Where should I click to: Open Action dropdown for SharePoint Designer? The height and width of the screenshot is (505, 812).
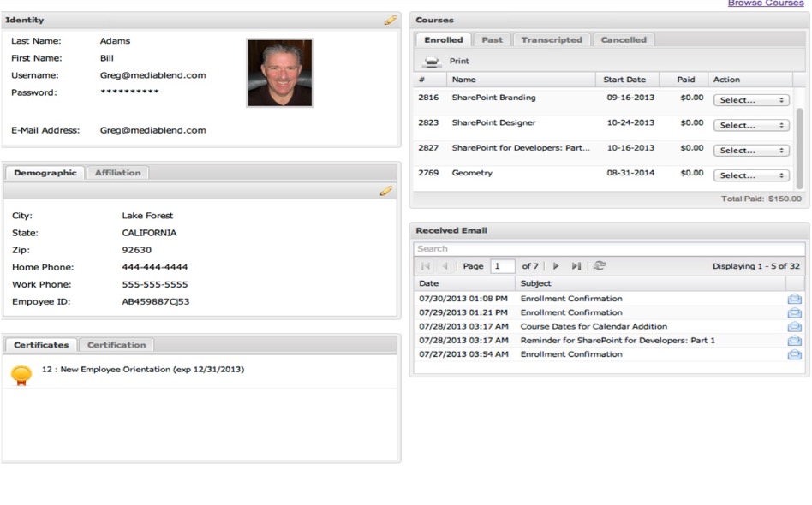[751, 125]
